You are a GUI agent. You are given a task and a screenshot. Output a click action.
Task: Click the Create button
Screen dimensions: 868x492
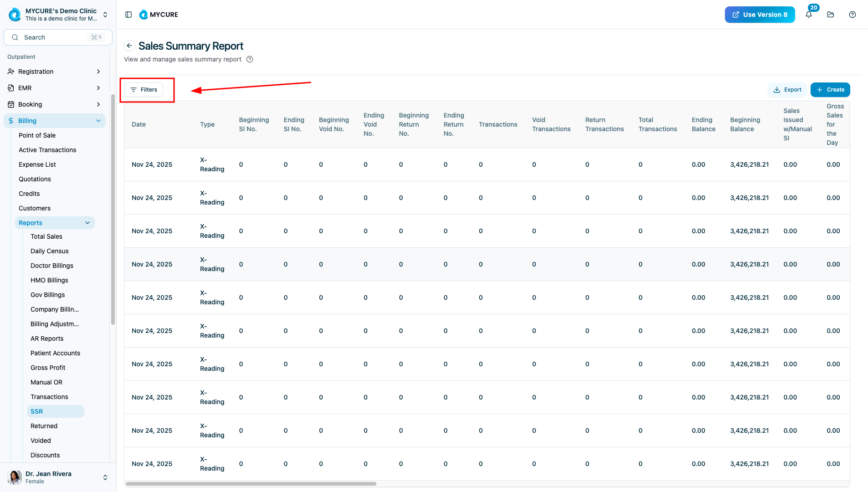[830, 90]
